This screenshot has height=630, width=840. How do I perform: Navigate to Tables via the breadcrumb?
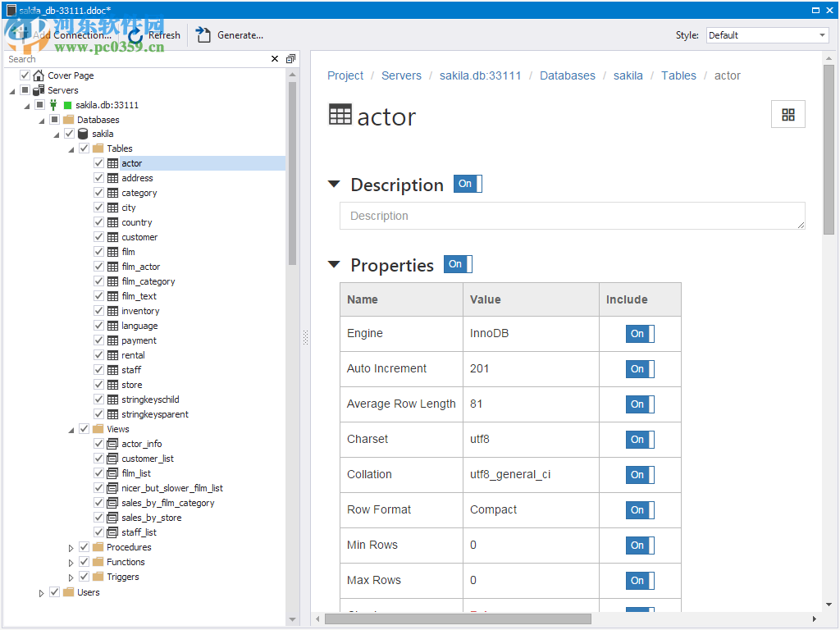coord(678,75)
